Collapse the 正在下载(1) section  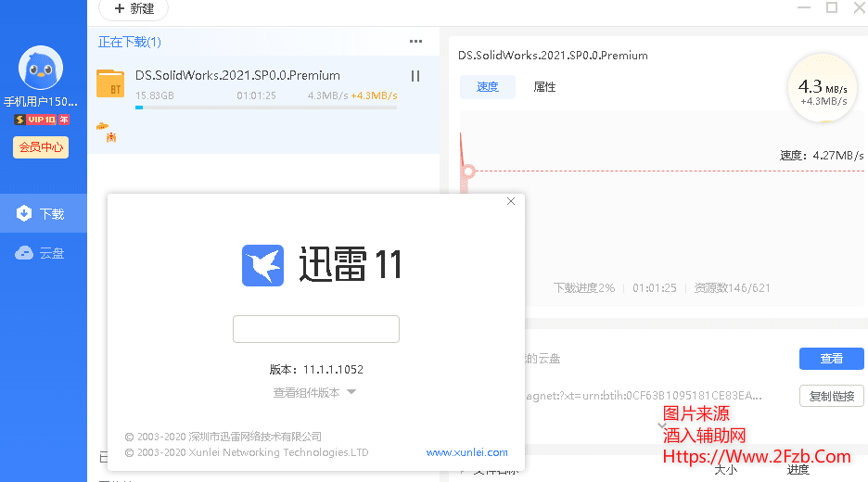pyautogui.click(x=129, y=42)
